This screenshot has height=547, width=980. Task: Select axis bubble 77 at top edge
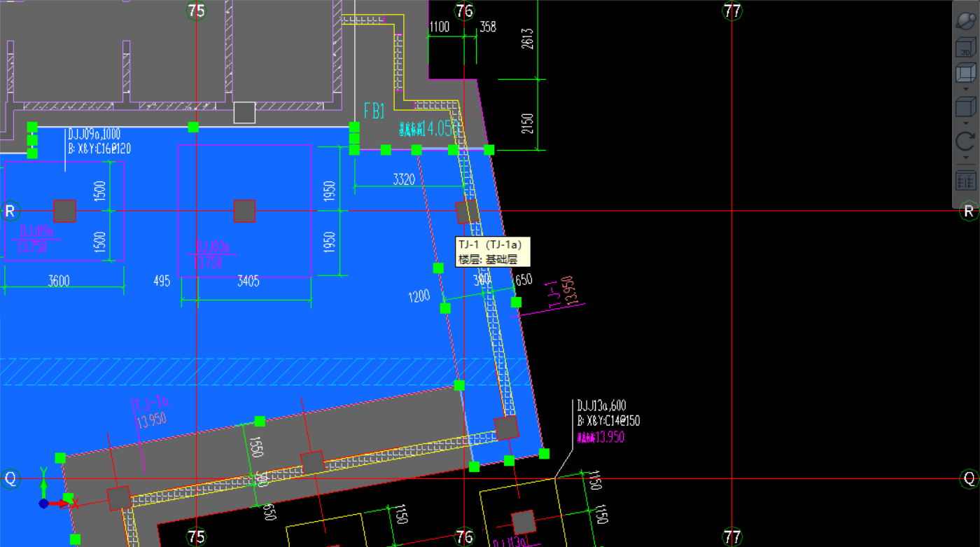pyautogui.click(x=732, y=11)
